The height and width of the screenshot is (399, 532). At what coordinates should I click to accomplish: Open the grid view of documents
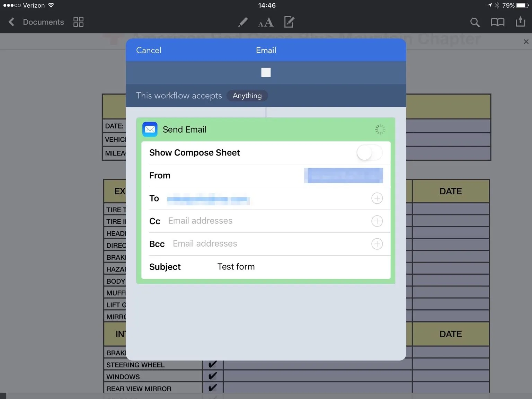click(x=79, y=22)
